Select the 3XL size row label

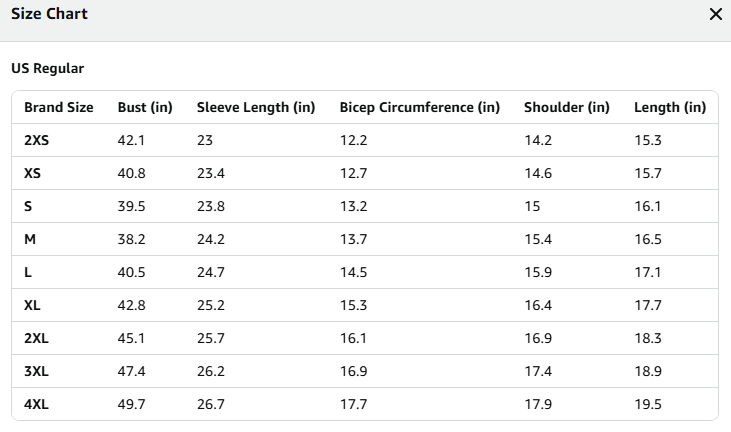point(36,371)
